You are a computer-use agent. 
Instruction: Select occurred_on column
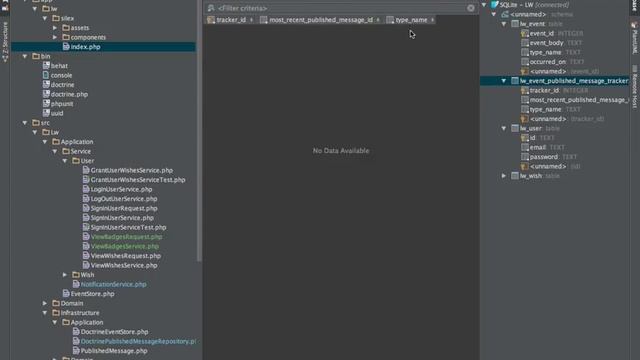547,62
